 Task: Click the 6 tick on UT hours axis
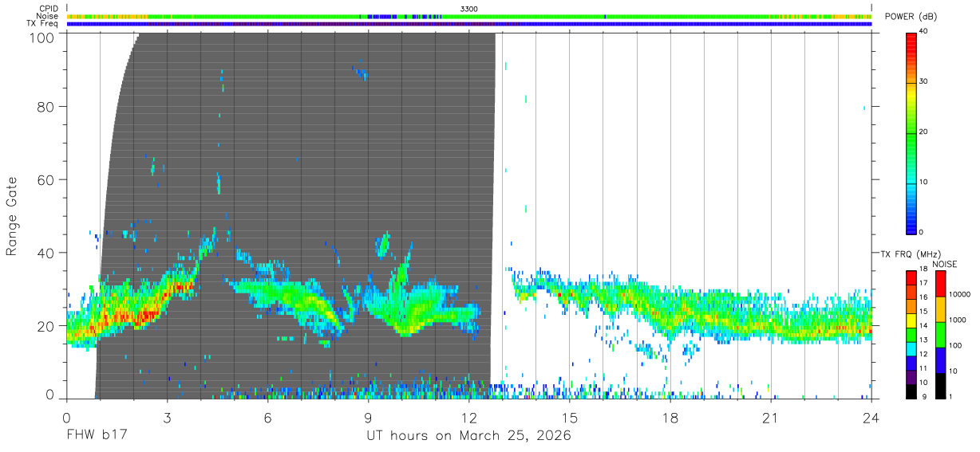click(x=267, y=418)
